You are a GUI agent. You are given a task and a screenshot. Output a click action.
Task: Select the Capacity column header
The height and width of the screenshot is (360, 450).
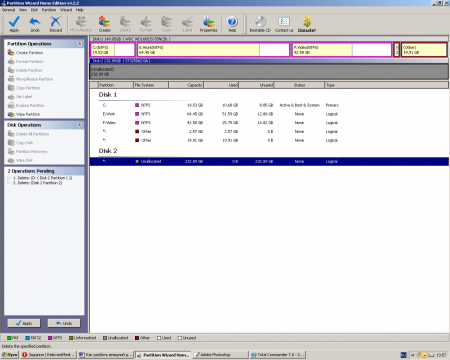click(186, 85)
